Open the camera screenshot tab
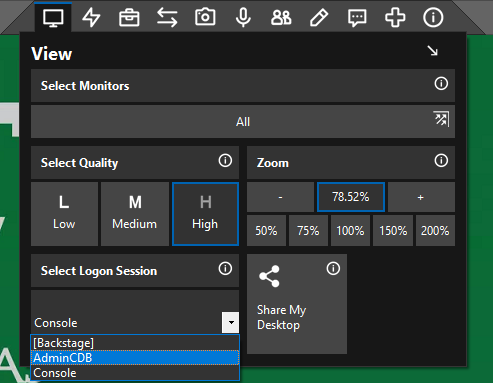 (205, 17)
